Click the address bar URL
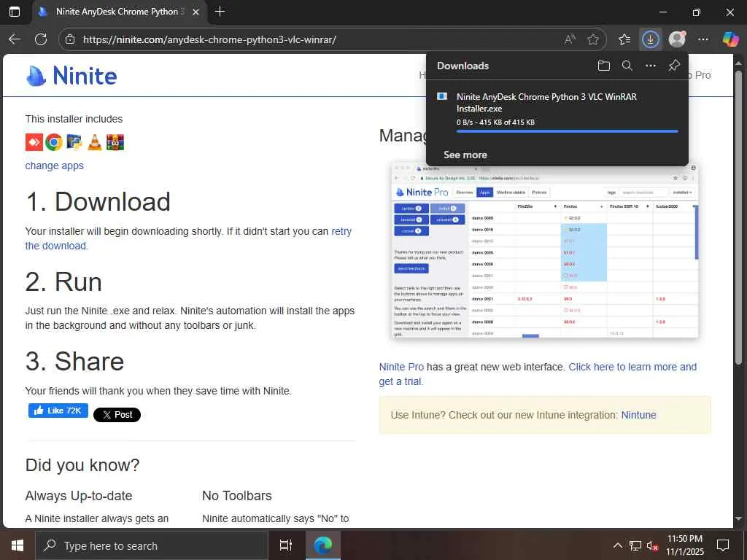The image size is (747, 560). point(209,39)
